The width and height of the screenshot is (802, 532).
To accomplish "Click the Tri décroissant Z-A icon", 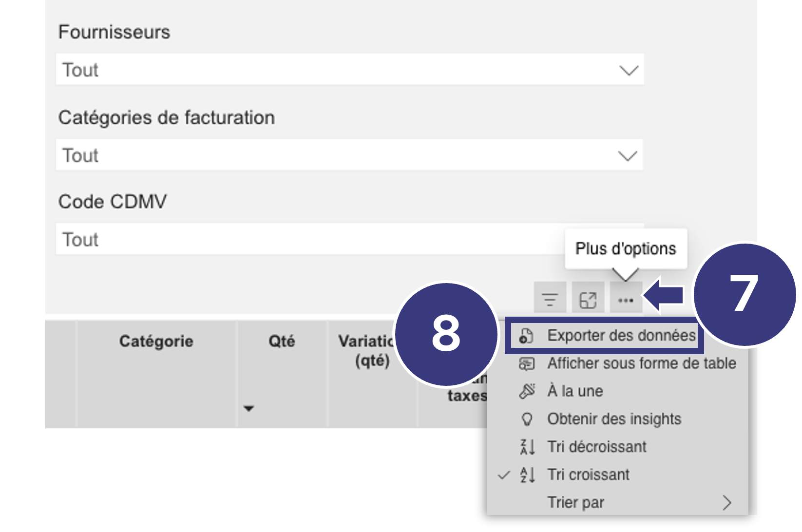I will (527, 447).
